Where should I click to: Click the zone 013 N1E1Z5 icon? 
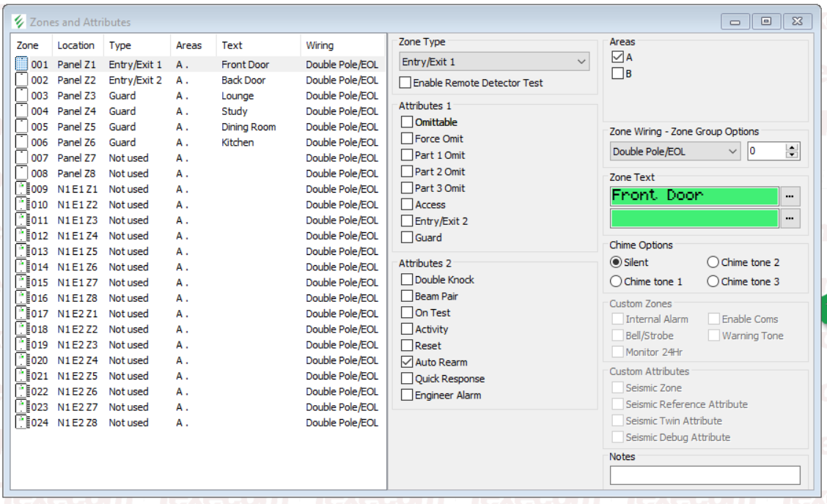tap(22, 251)
